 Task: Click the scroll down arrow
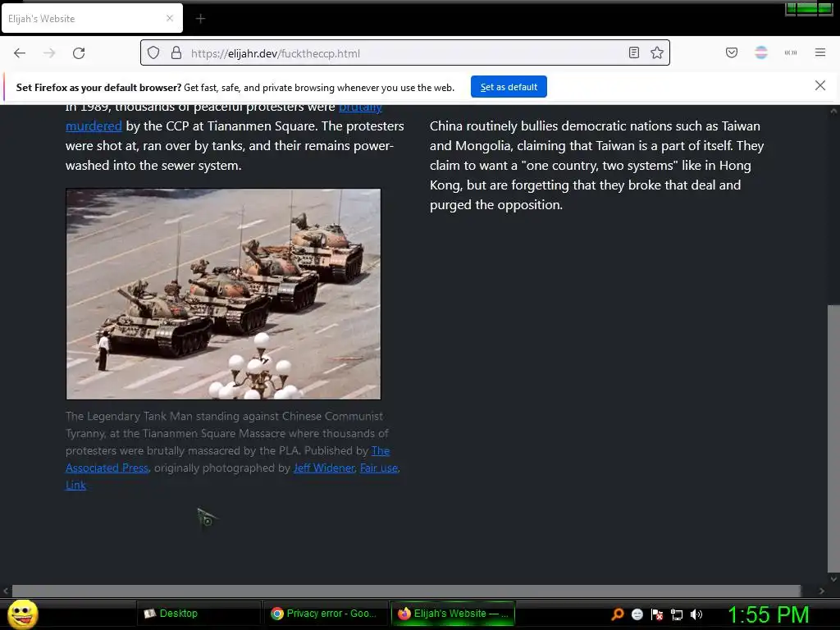point(833,578)
